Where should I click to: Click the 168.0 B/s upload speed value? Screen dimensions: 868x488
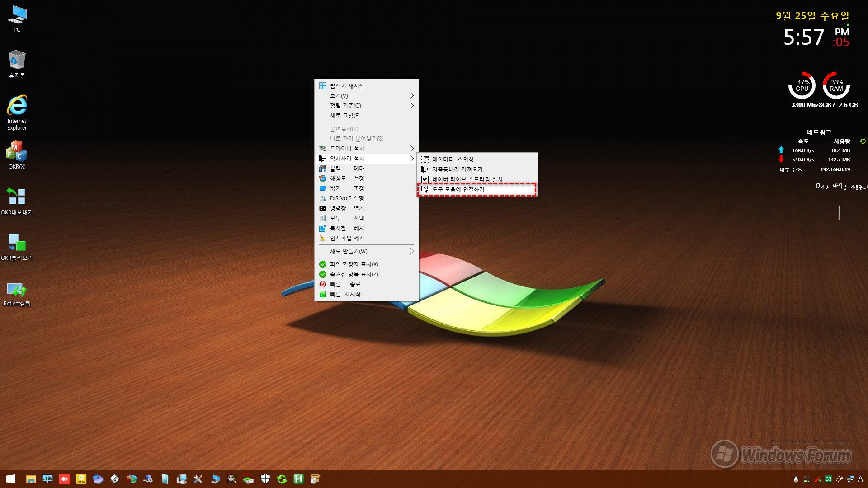pyautogui.click(x=803, y=150)
